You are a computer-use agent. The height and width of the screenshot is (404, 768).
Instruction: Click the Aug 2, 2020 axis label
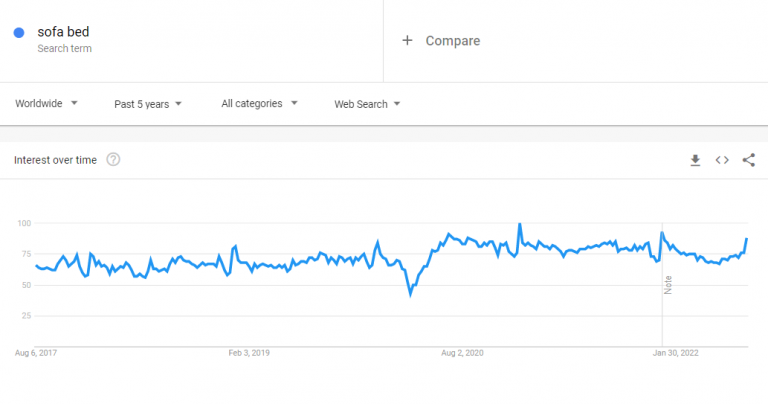point(462,352)
